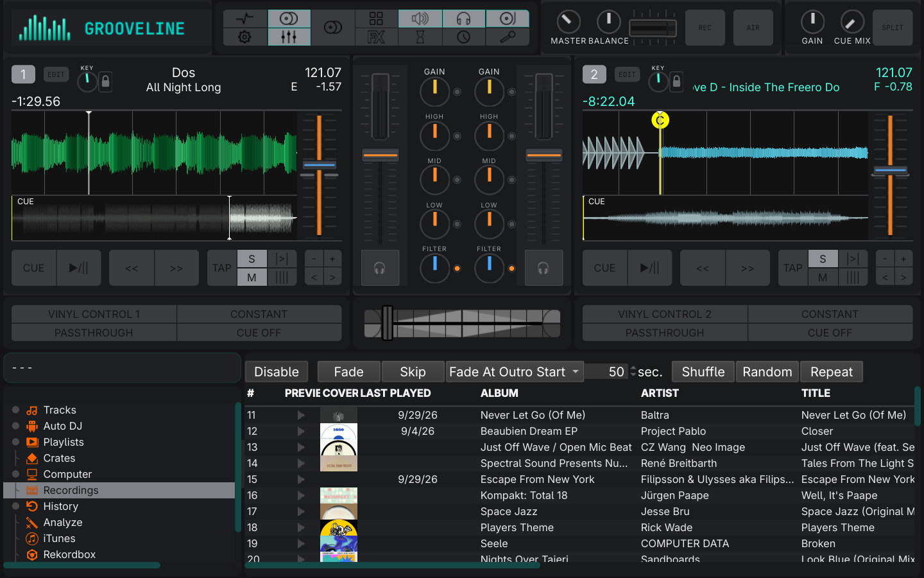Screen dimensions: 924x578
Task: Toggle SPLIT headphone mode
Action: pyautogui.click(x=893, y=28)
